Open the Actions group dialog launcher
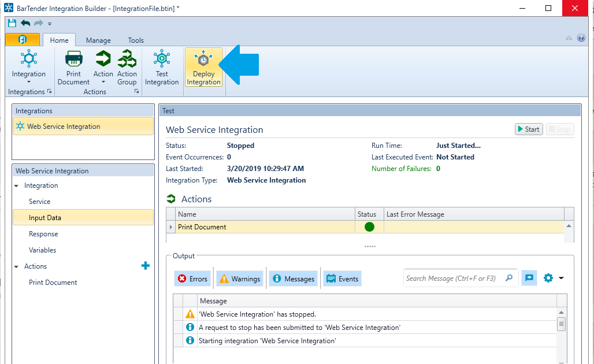Screen dimensions: 594x364 (x=136, y=91)
